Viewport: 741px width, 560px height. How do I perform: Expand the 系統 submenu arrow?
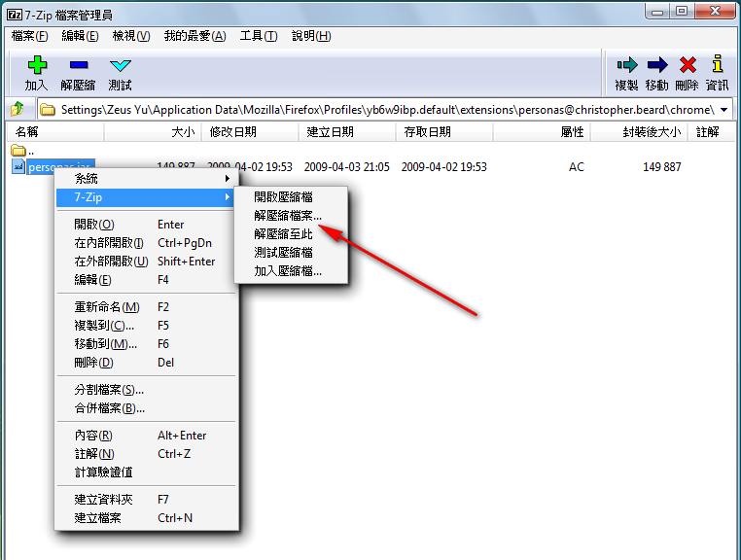coord(228,179)
